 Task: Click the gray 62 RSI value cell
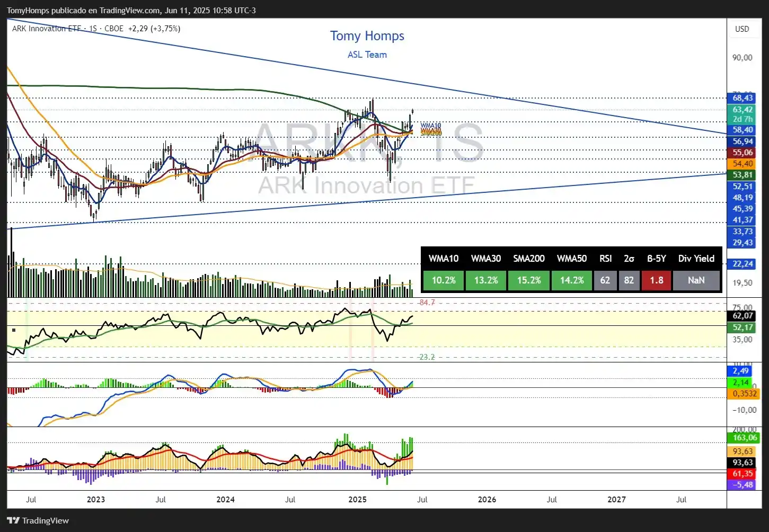point(605,280)
